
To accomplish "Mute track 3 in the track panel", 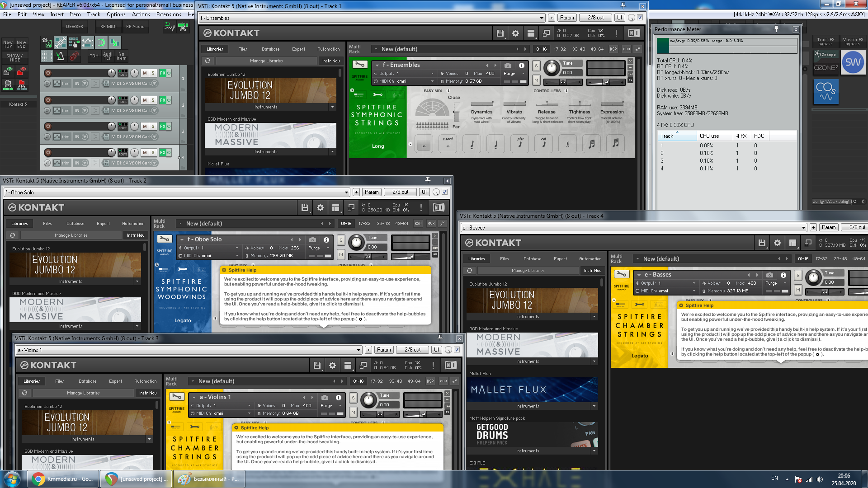I will pyautogui.click(x=145, y=126).
